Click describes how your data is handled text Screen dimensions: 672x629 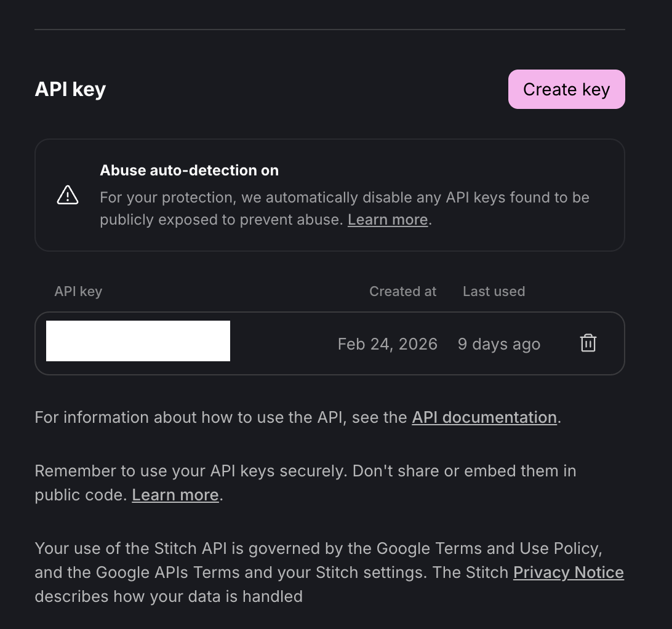point(168,596)
